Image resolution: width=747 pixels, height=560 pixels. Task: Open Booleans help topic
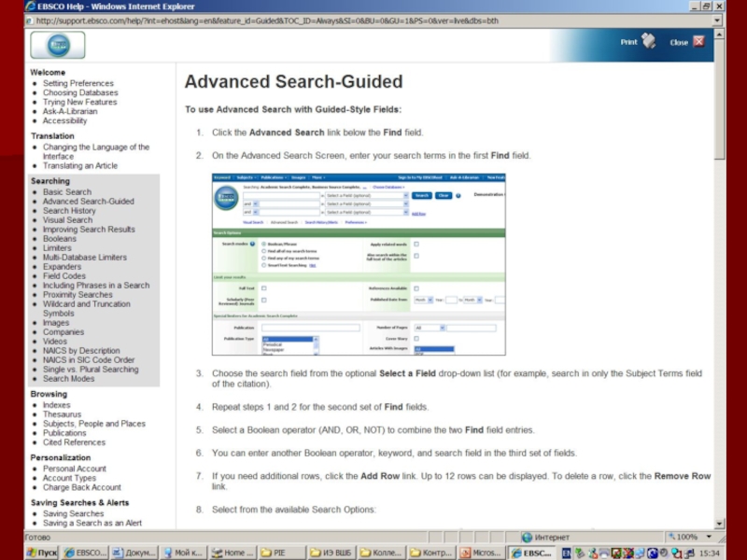point(60,239)
